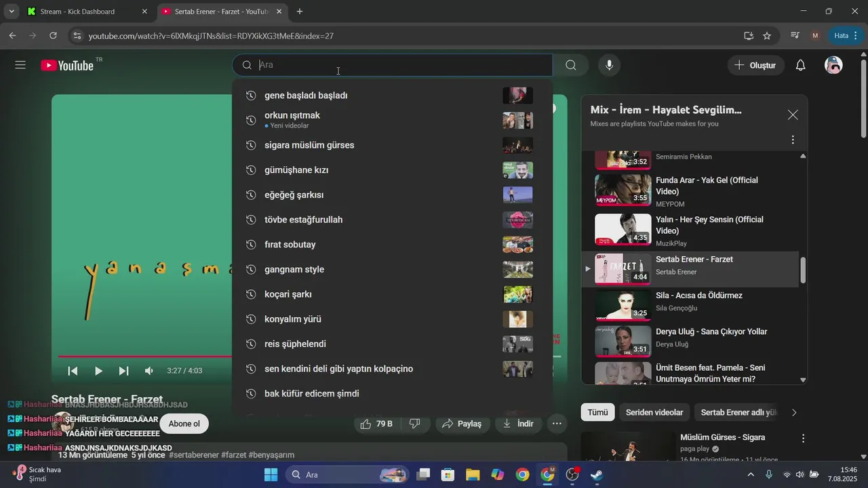868x488 pixels.
Task: Choose 'reis şüphelendi' search history entry
Action: (x=392, y=344)
